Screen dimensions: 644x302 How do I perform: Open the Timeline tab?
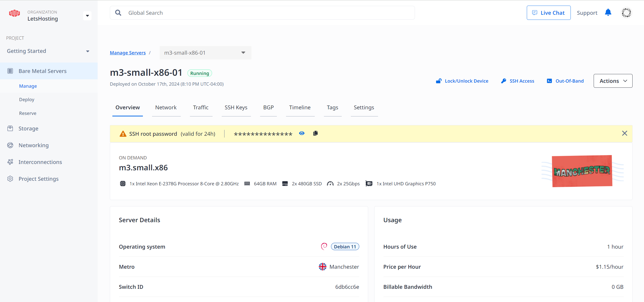click(300, 108)
